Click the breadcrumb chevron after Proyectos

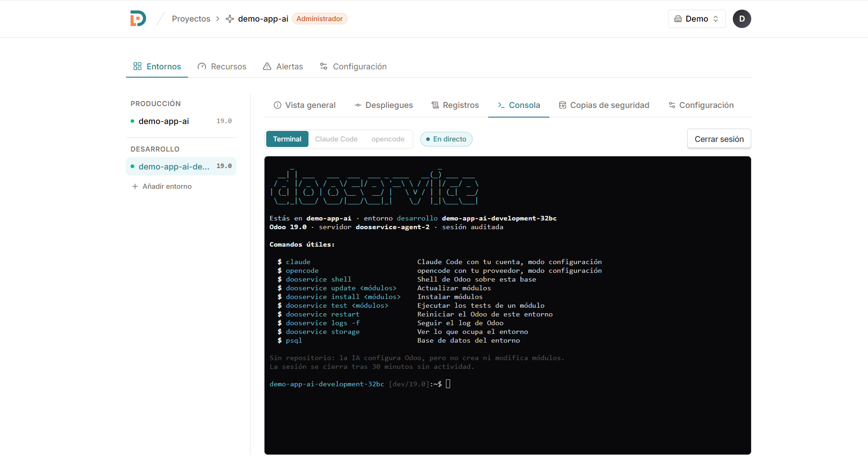(218, 19)
